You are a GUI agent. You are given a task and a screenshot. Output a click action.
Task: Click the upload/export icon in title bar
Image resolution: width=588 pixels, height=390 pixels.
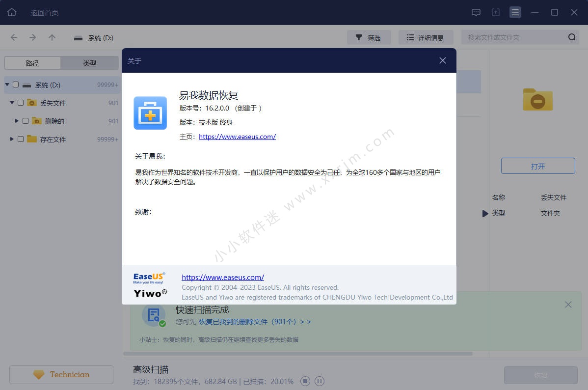click(495, 12)
